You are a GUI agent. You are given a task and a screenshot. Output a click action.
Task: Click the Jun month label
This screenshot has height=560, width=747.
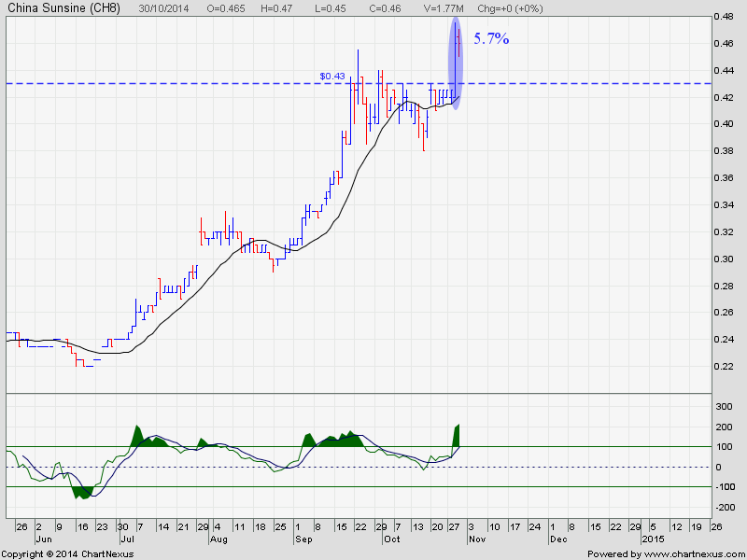pos(43,539)
